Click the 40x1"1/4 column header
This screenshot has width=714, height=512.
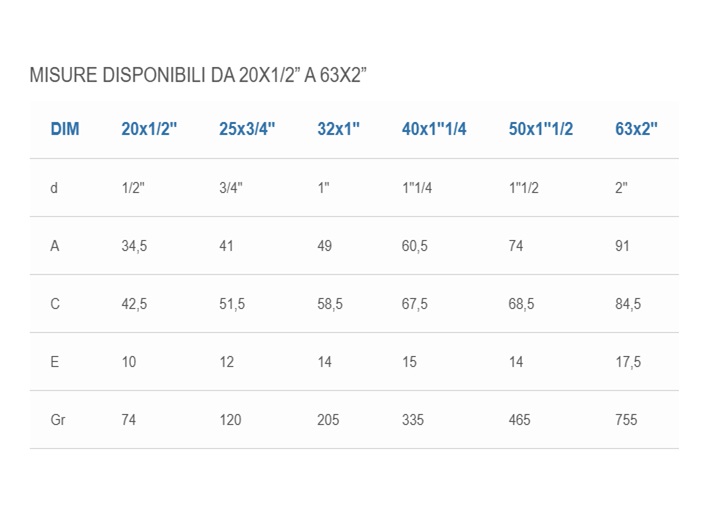pyautogui.click(x=434, y=129)
